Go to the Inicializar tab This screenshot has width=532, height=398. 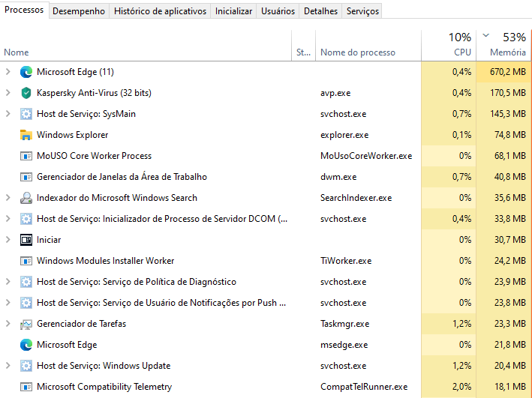pos(233,11)
